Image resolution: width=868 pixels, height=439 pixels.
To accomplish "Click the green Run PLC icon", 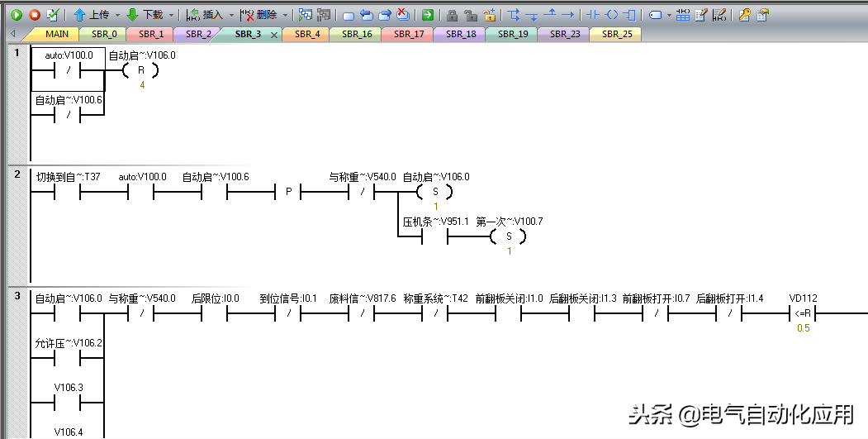I will (x=17, y=15).
